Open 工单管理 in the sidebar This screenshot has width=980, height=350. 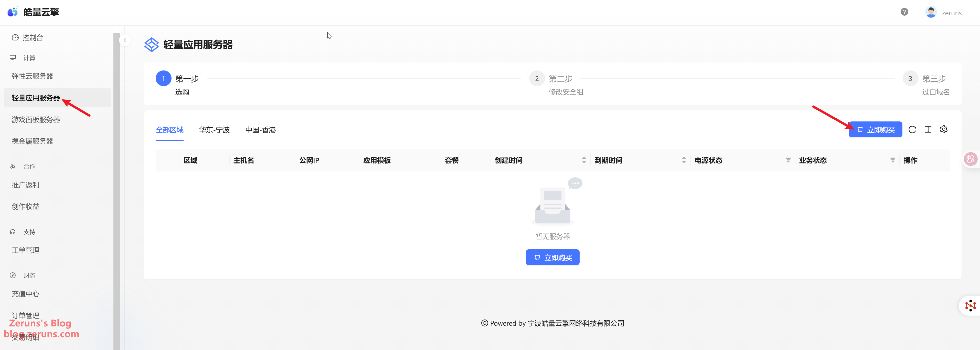tap(57, 250)
